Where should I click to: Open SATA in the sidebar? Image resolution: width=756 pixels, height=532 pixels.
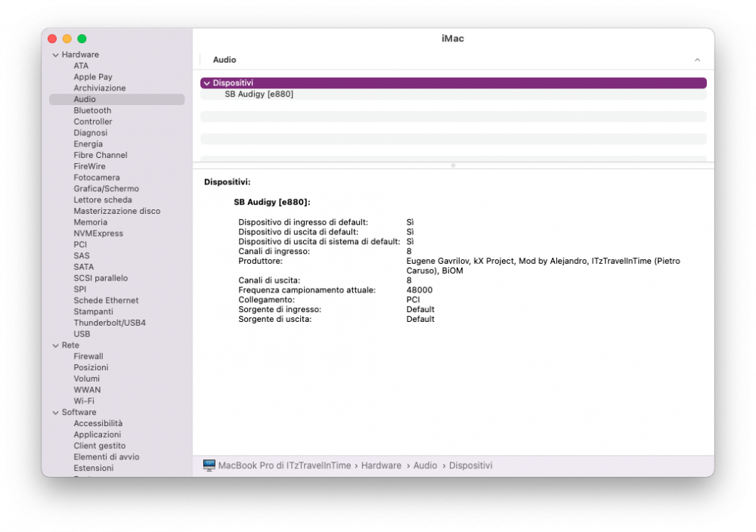click(84, 267)
